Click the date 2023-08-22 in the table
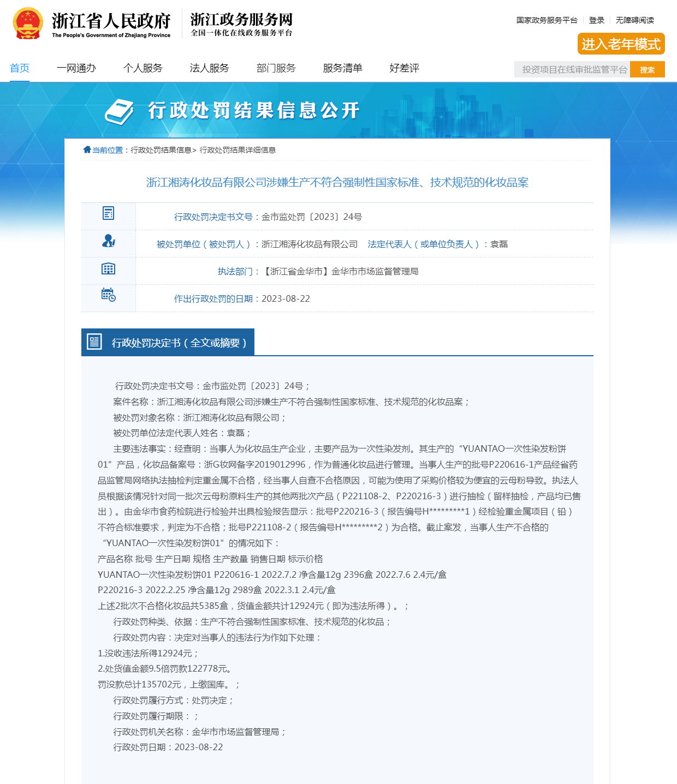677x784 pixels. [286, 298]
